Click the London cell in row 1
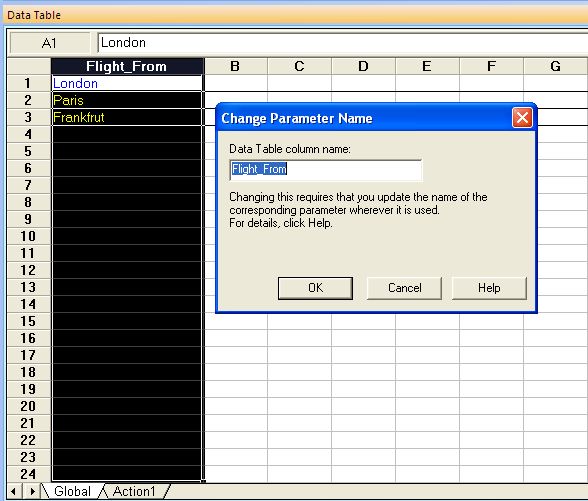The image size is (588, 501). [127, 83]
